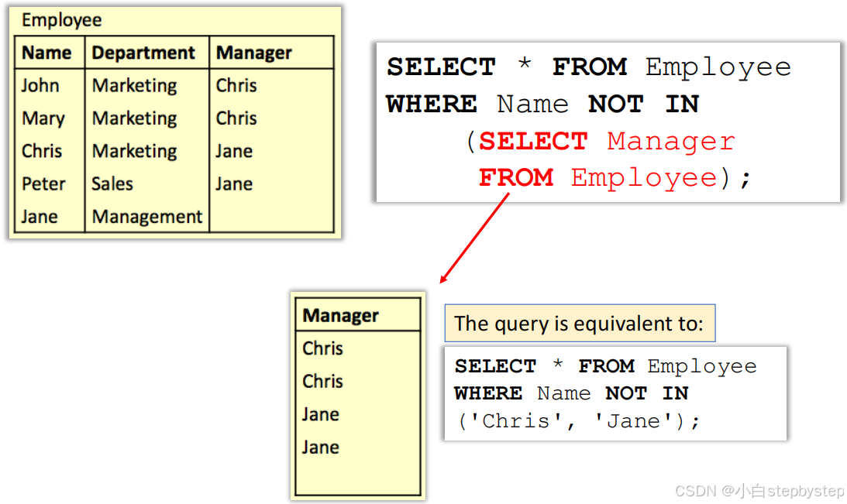Click "WHERE" in the equivalent query box
The width and height of the screenshot is (847, 504).
tap(488, 393)
